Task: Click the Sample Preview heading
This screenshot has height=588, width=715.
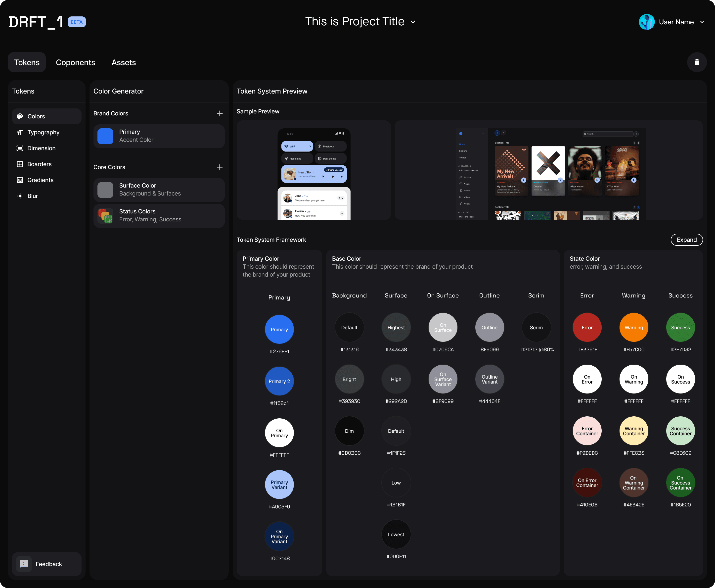Action: 258,111
